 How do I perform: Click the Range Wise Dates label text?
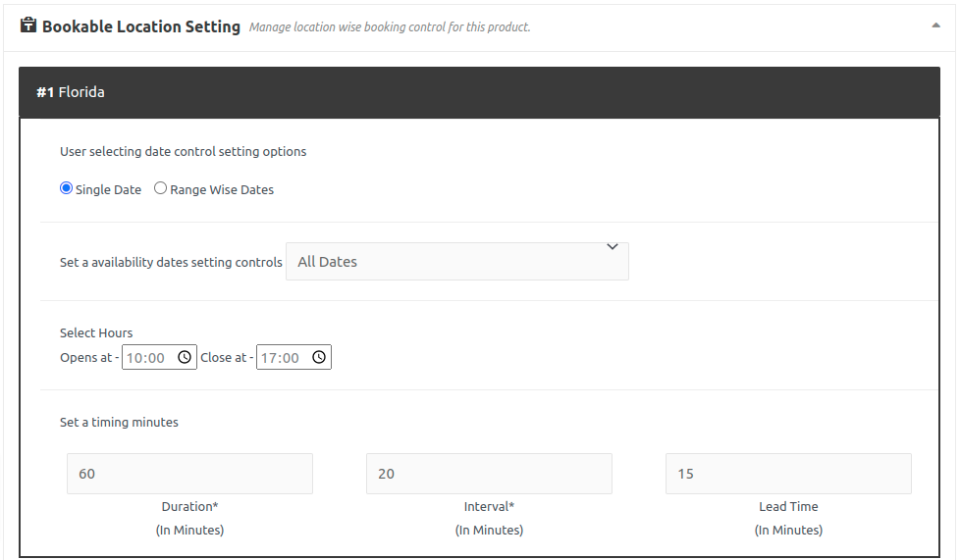(222, 189)
